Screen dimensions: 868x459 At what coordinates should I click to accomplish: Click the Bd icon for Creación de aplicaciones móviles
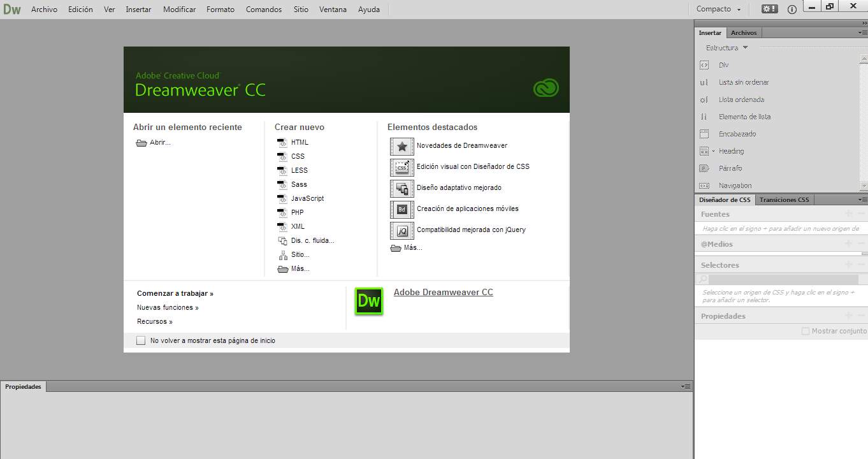402,209
